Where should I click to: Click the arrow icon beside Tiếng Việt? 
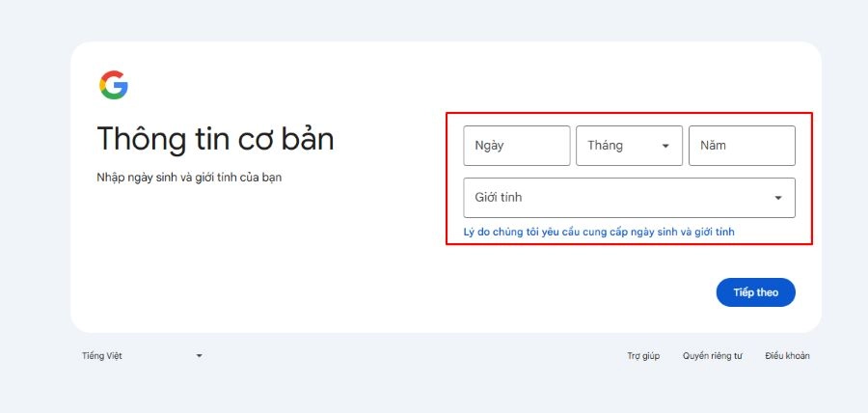200,356
